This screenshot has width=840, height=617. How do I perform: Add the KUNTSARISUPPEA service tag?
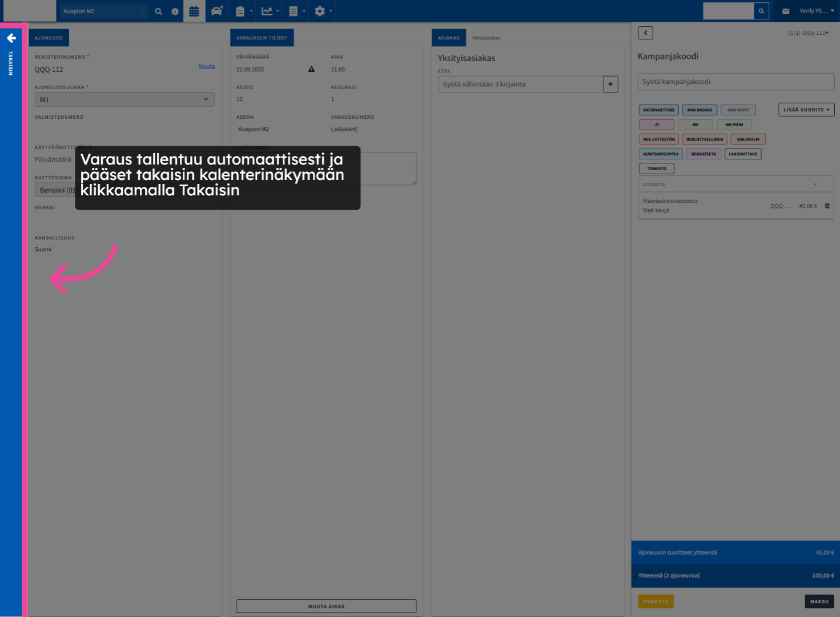click(x=661, y=154)
